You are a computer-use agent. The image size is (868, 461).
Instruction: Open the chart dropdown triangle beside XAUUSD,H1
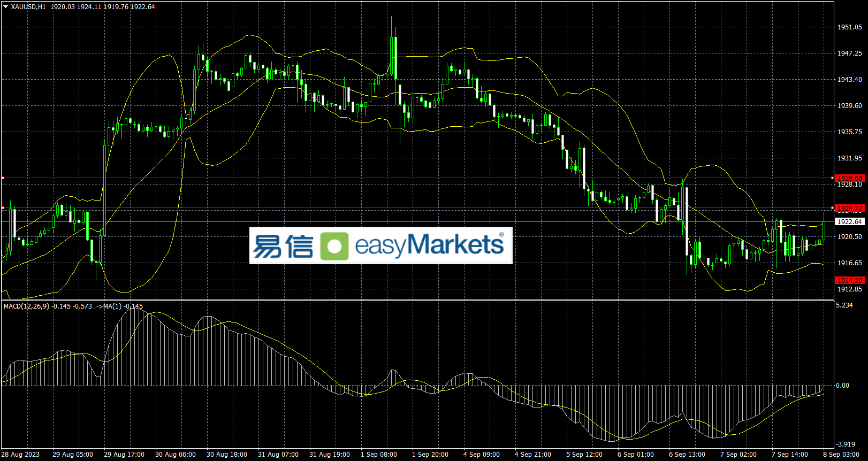pos(6,7)
